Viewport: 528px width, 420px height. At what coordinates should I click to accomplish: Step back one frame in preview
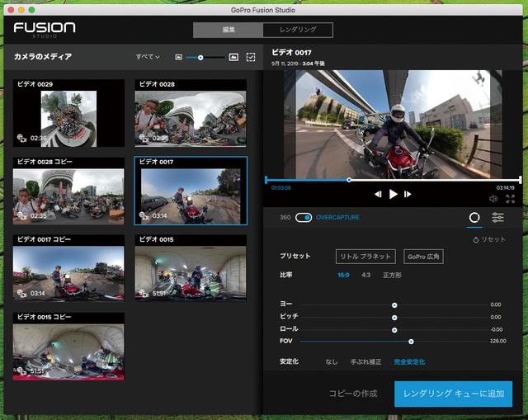coord(378,194)
